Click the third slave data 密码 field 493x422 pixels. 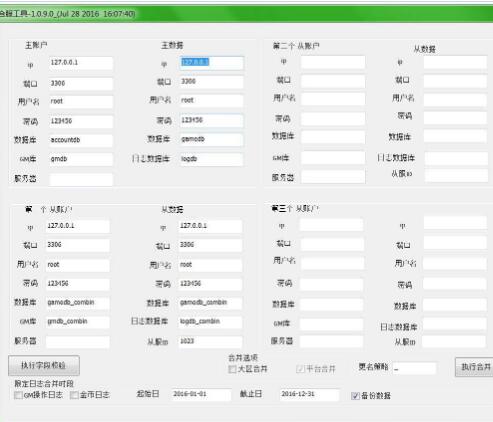coord(455,284)
